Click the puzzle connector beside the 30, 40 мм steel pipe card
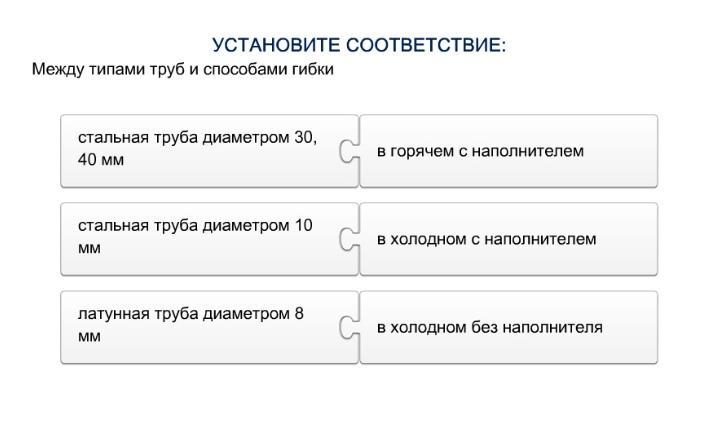This screenshot has width=721, height=448. tap(349, 151)
